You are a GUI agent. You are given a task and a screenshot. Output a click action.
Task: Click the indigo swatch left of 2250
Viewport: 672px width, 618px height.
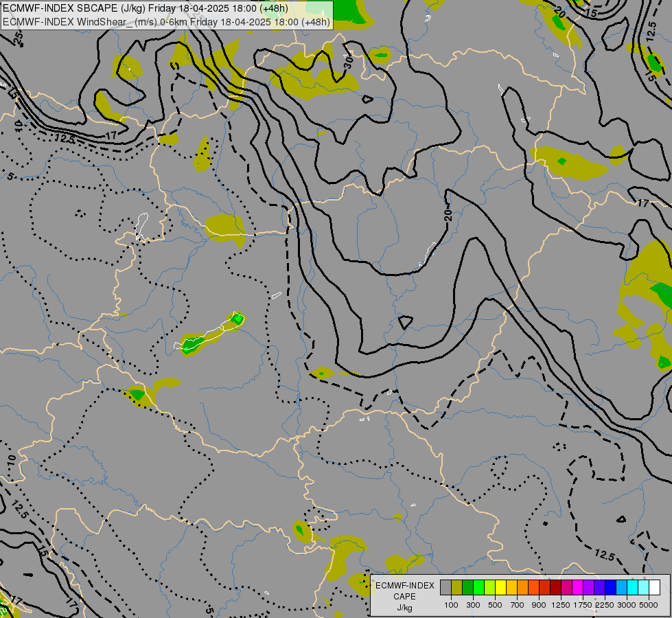(x=599, y=587)
